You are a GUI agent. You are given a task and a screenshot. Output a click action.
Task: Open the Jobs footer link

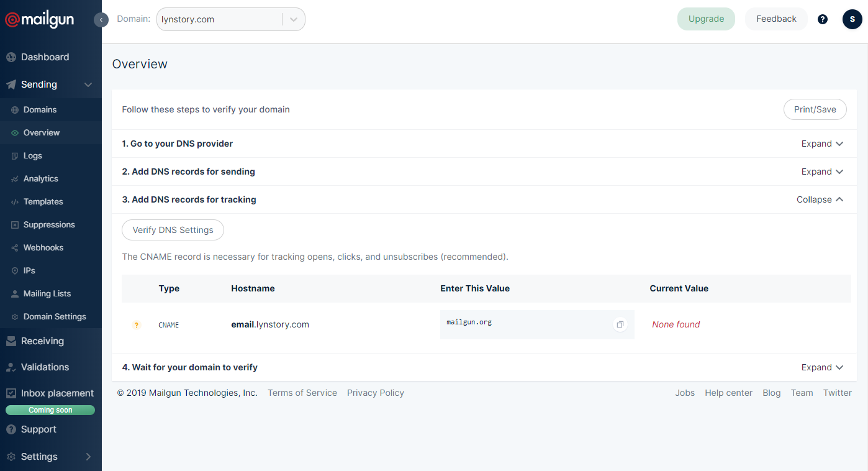685,393
